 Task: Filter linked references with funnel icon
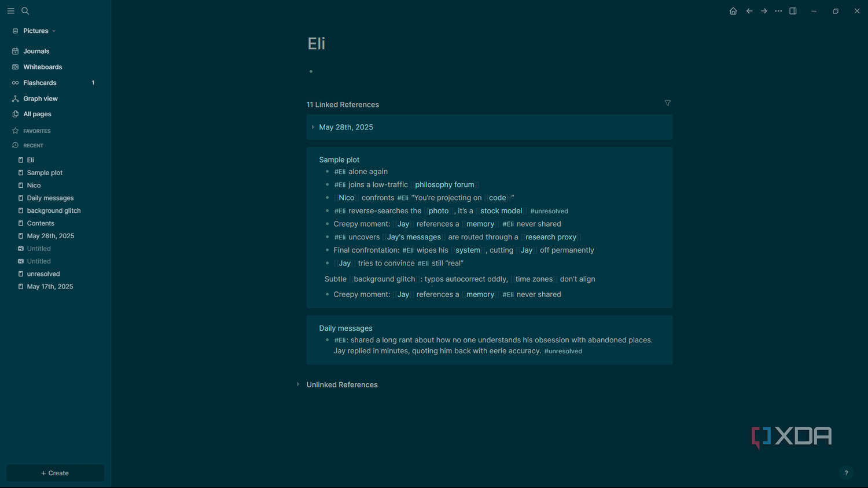[668, 103]
